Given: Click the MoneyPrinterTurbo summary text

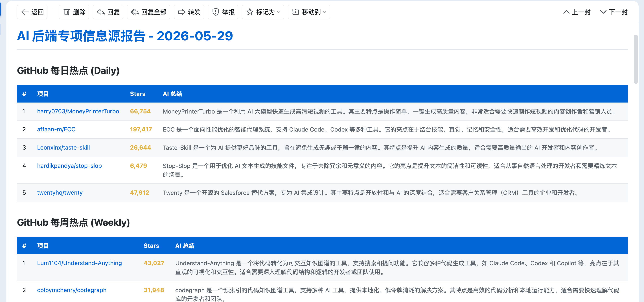Looking at the screenshot, I should point(389,111).
